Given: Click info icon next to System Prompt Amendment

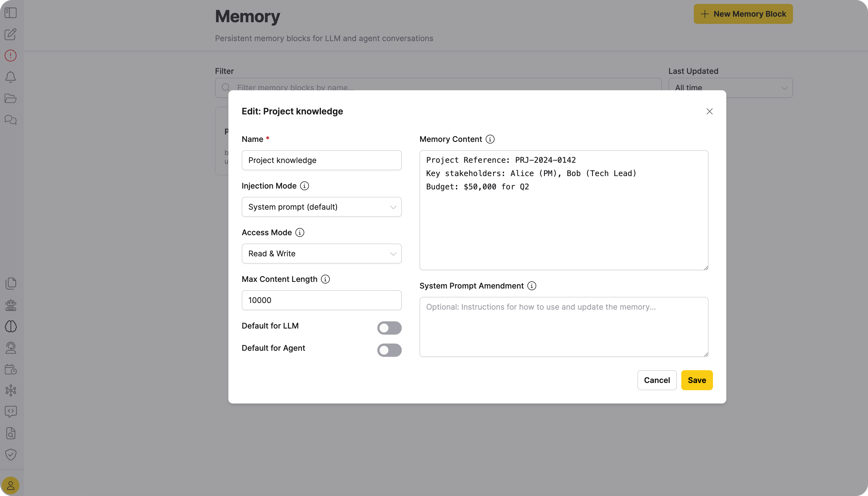Looking at the screenshot, I should pyautogui.click(x=532, y=286).
